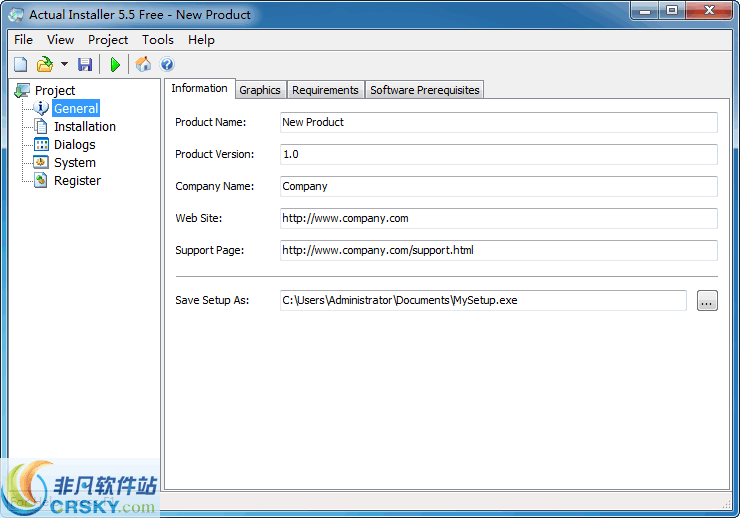Image resolution: width=740 pixels, height=518 pixels.
Task: Click the System icon in tree
Action: 41,162
